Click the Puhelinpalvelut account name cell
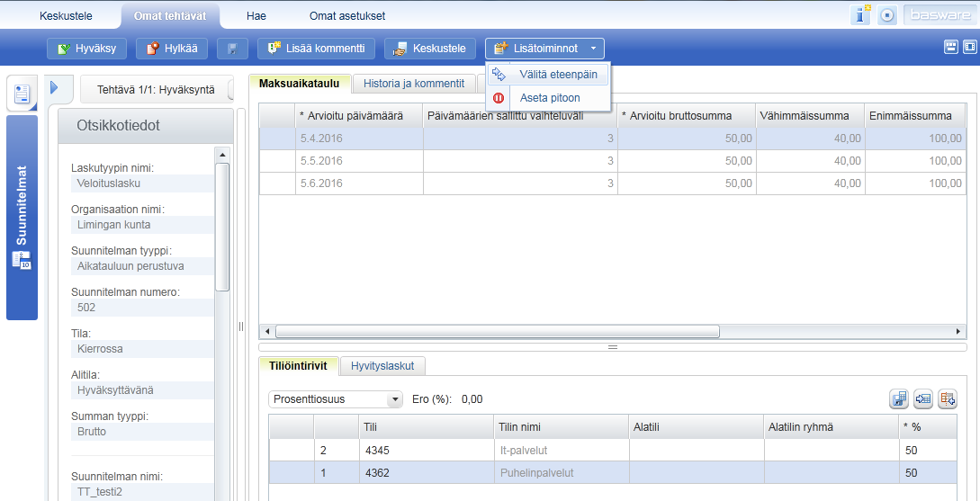The height and width of the screenshot is (501, 980). (x=561, y=473)
